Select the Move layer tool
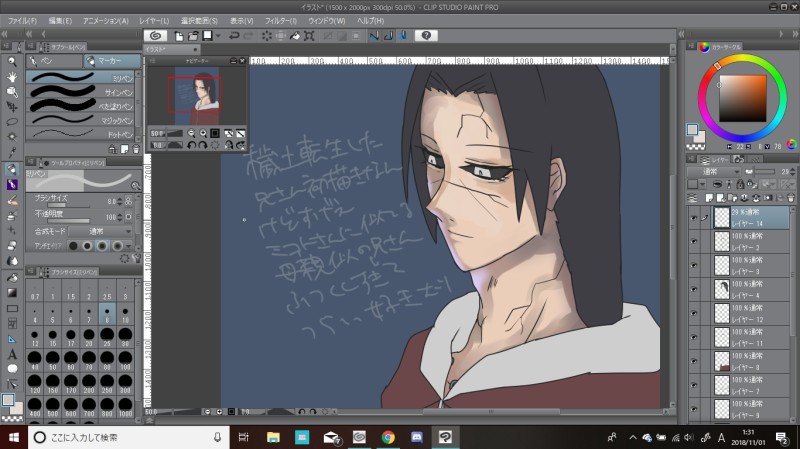This screenshot has height=449, width=800. [12, 107]
